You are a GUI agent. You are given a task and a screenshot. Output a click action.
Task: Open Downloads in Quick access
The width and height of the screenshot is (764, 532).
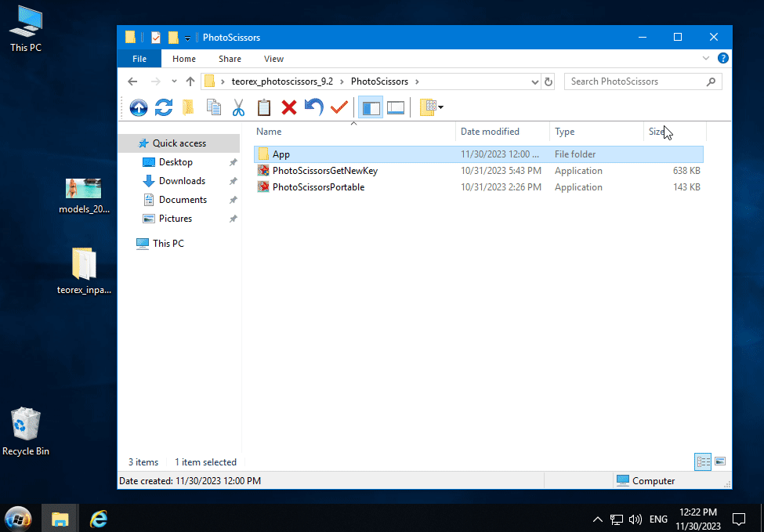(x=182, y=181)
